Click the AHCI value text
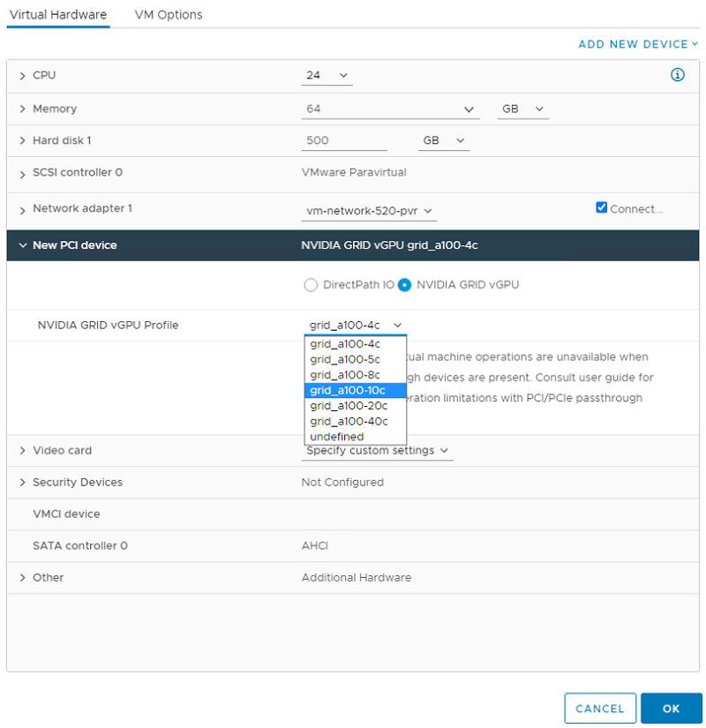 315,545
